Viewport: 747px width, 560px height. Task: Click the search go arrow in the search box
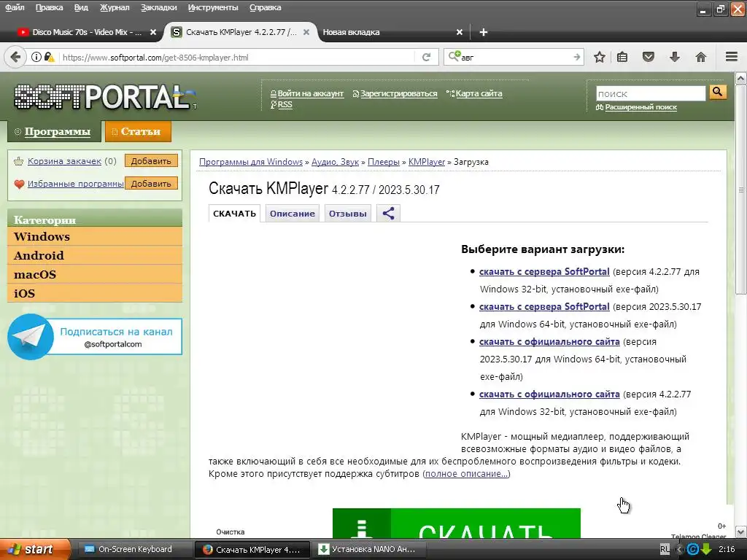click(577, 57)
